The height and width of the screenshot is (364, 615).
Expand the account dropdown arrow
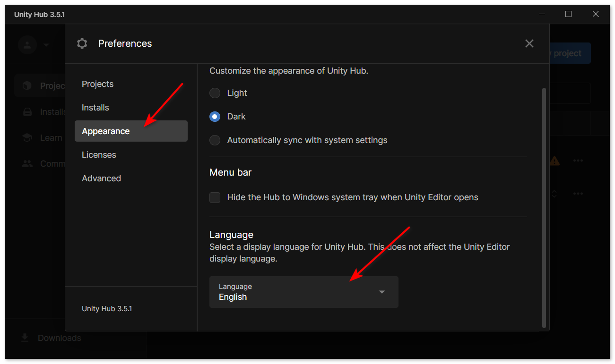click(x=46, y=45)
